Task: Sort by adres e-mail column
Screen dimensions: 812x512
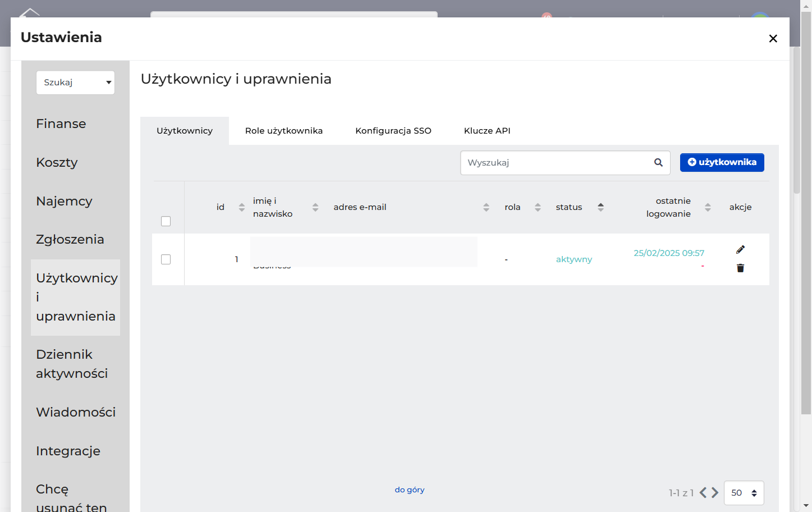Action: (486, 207)
